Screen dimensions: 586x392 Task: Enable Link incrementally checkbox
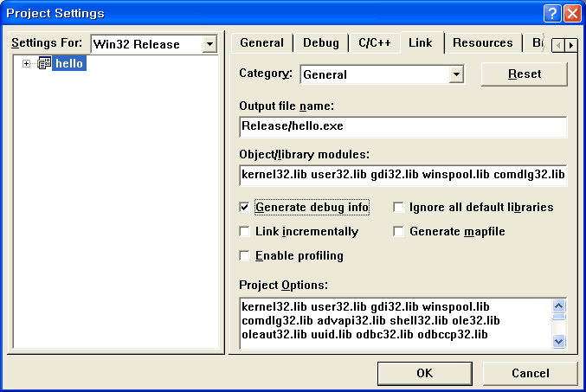click(x=245, y=232)
